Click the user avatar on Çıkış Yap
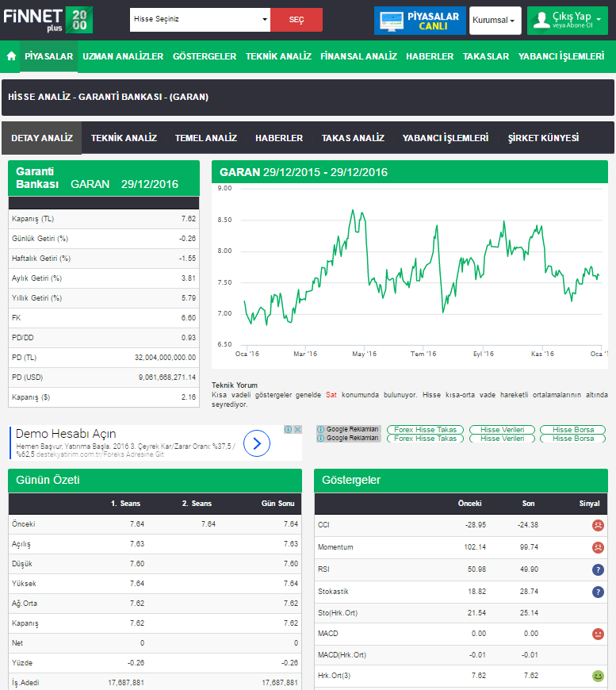The image size is (616, 690). click(541, 21)
